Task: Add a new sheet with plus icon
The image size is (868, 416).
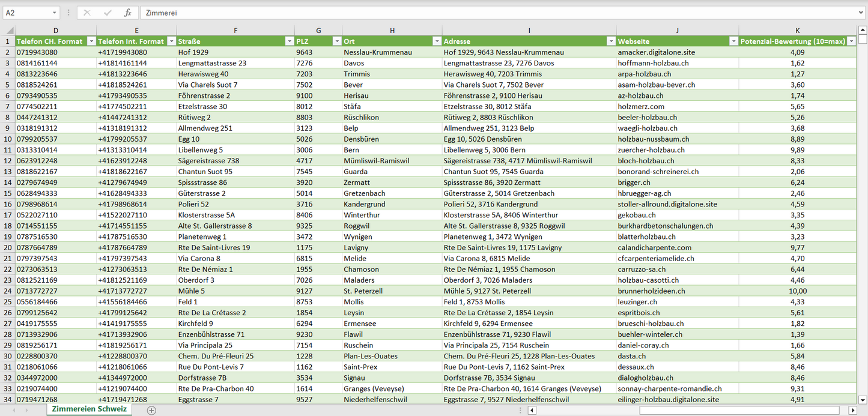Action: click(151, 411)
